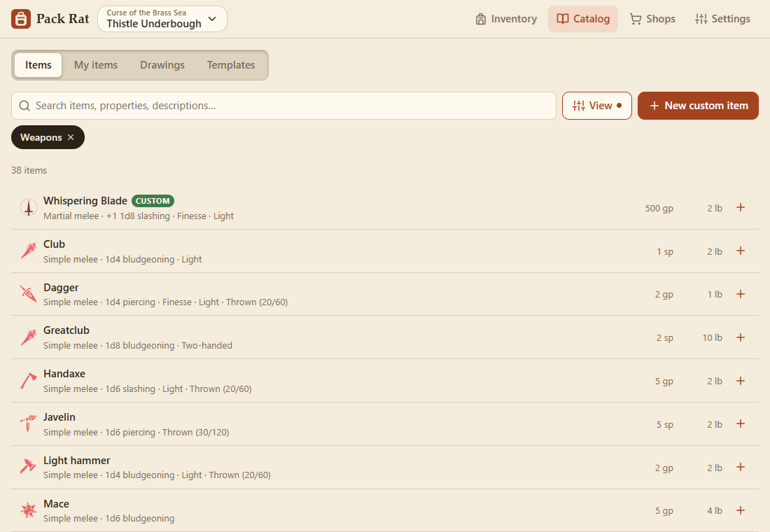
Task: Click Javelin's property line with Thrown (30/120)
Action: click(136, 433)
